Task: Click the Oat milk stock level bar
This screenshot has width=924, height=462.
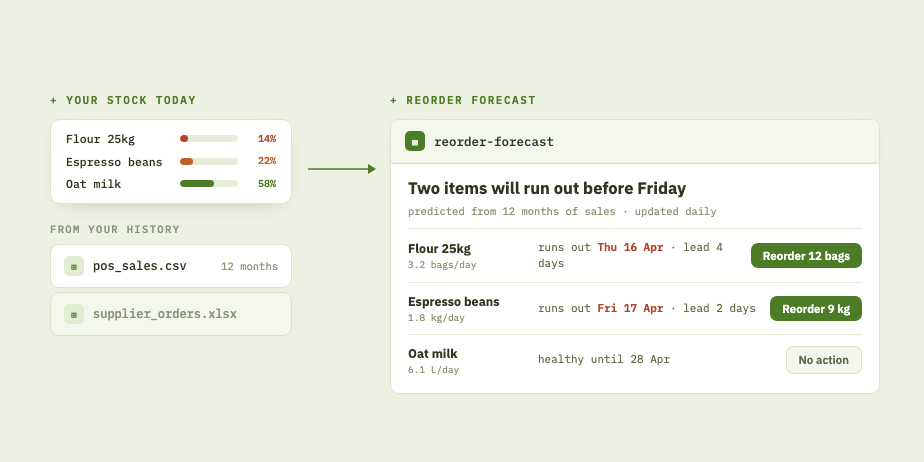Action: pyautogui.click(x=209, y=184)
